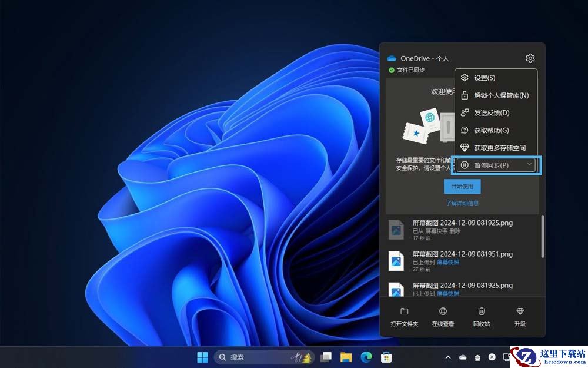Click image icon for 081951.png file

396,261
